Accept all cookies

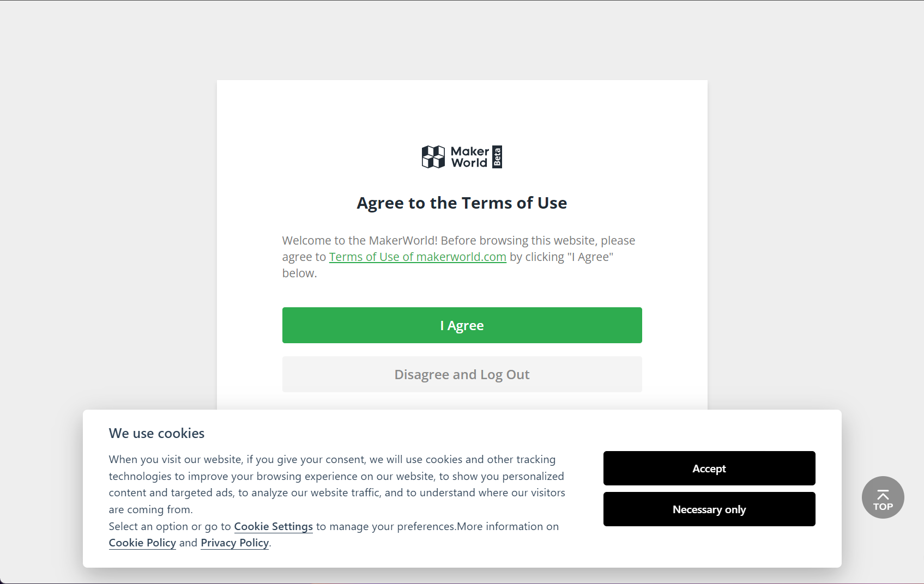click(x=709, y=469)
